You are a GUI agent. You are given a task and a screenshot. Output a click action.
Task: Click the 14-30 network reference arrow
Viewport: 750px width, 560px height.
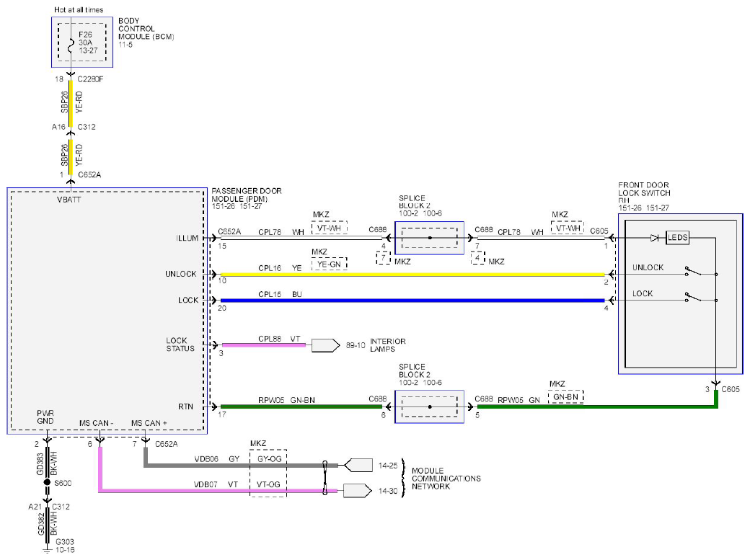click(x=357, y=491)
